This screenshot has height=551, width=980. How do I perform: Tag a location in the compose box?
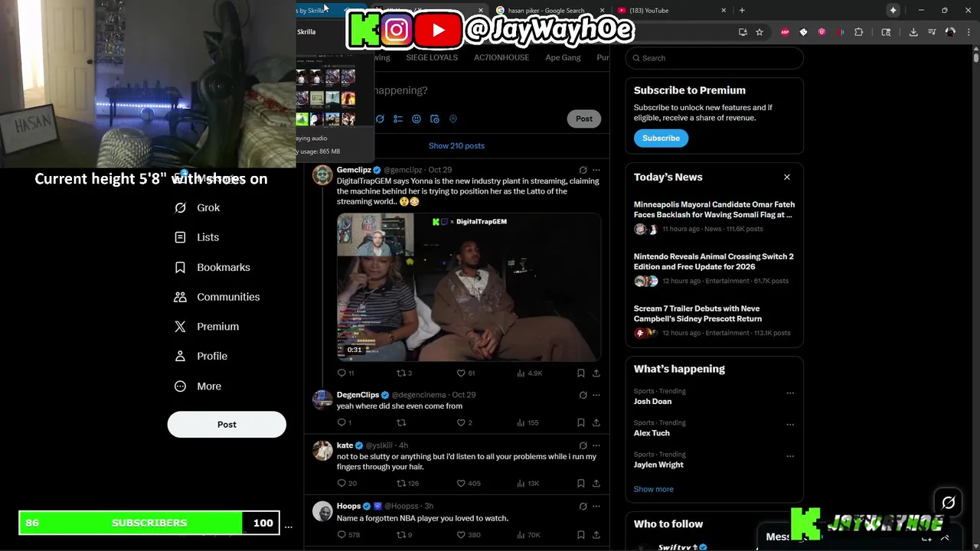[x=453, y=119]
